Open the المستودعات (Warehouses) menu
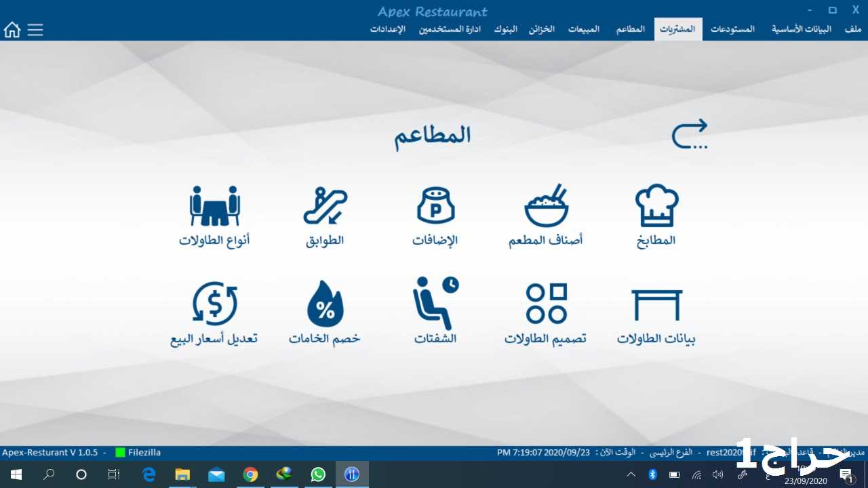 [732, 29]
